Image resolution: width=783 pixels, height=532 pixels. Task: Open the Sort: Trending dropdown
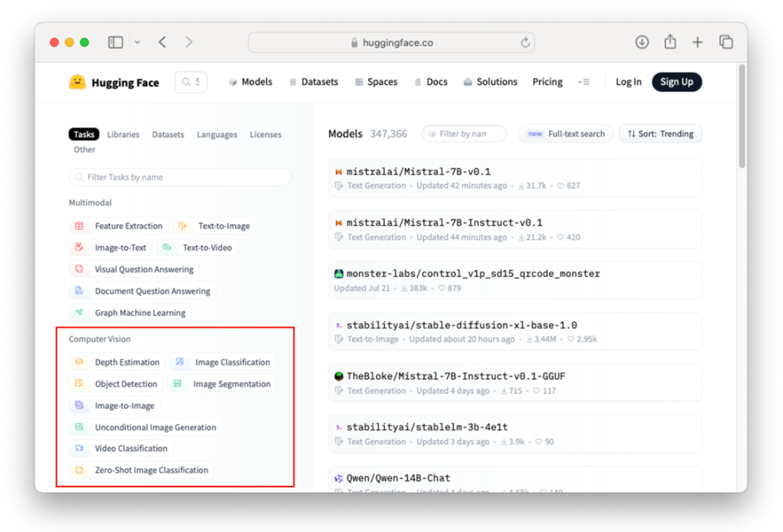tap(661, 134)
